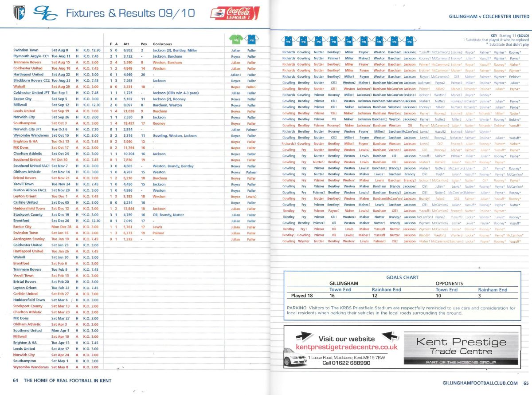Click the Att column header
The width and height of the screenshot is (532, 395).
pos(126,44)
